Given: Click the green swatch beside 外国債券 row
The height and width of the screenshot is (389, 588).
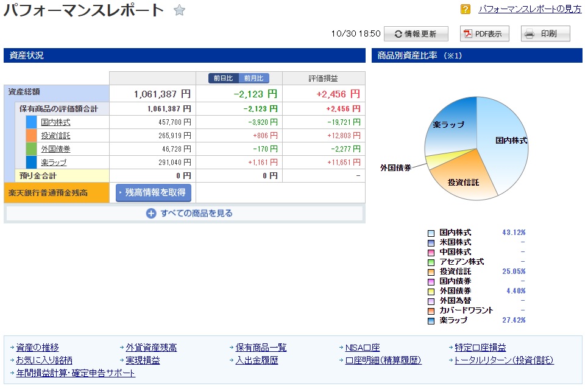Looking at the screenshot, I should coord(32,149).
